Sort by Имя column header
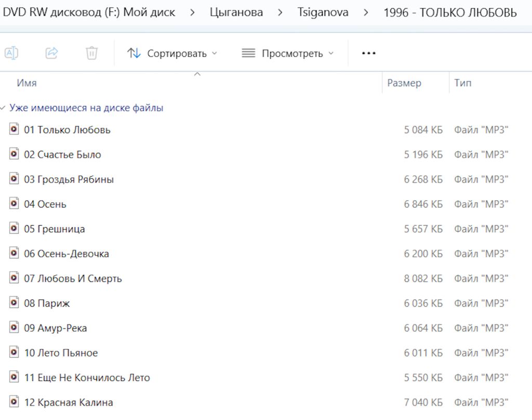Image resolution: width=532 pixels, height=420 pixels. pyautogui.click(x=27, y=83)
